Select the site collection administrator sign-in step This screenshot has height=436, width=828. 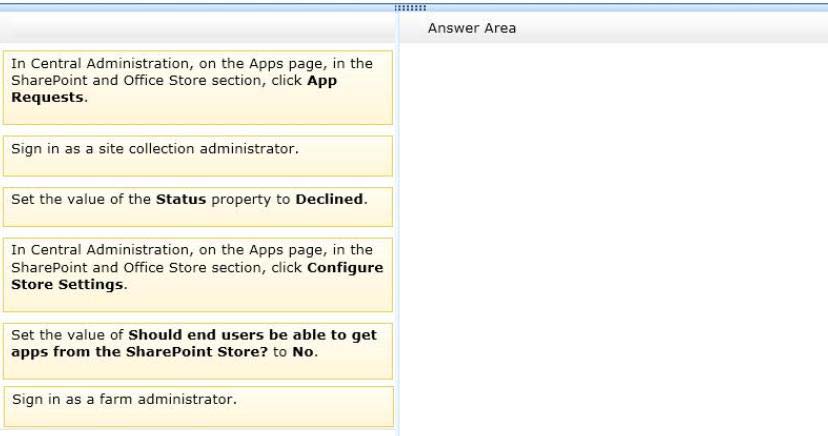pos(198,156)
